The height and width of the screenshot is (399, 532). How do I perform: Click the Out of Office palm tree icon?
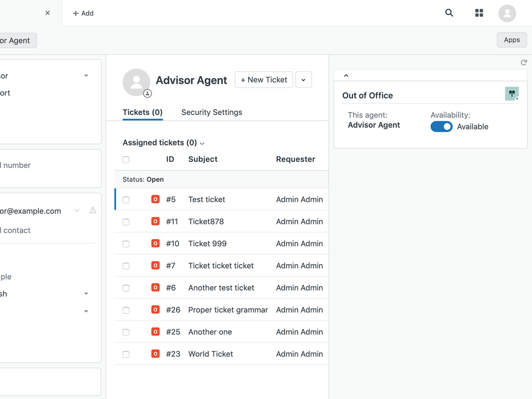(512, 94)
